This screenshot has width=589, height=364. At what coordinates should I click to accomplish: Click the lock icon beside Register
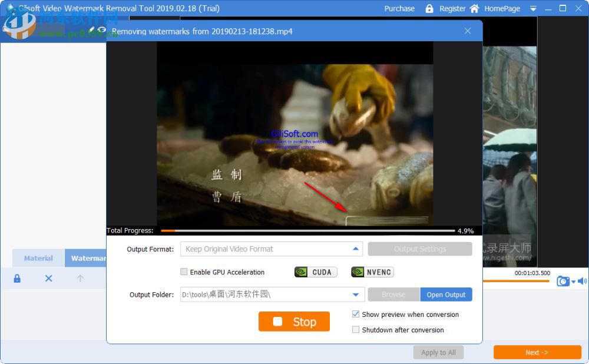coord(429,8)
